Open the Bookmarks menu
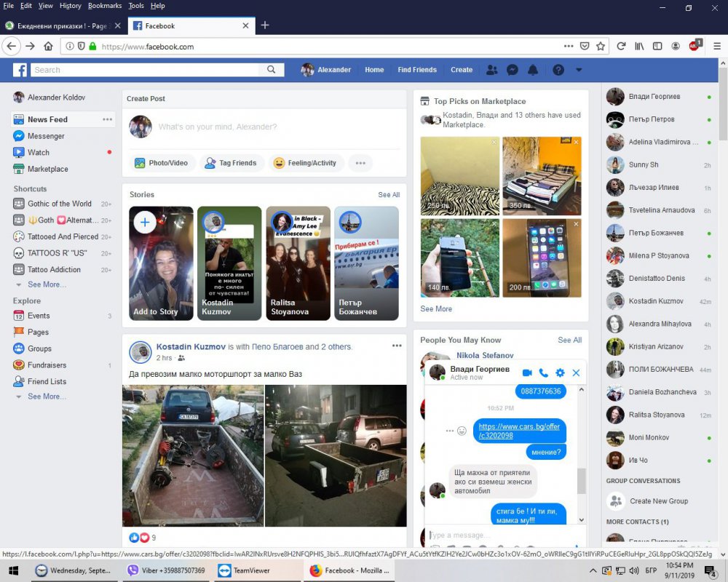This screenshot has height=582, width=728. (x=104, y=4)
